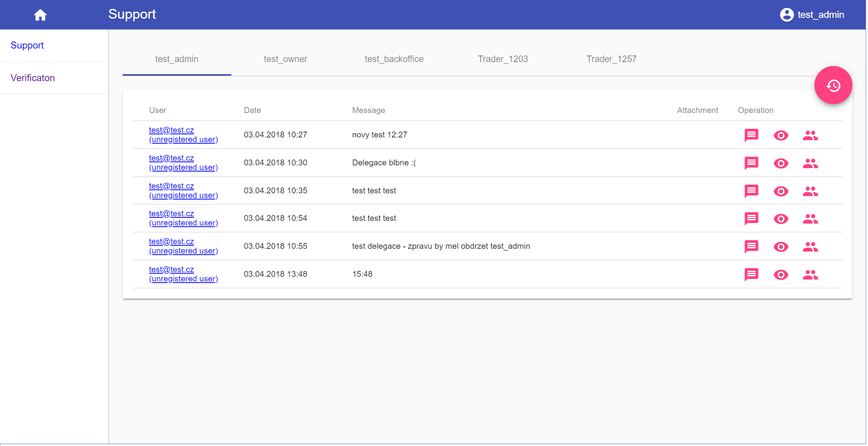This screenshot has width=868, height=446.
Task: Switch to the test_backoffice tab
Action: coord(394,59)
